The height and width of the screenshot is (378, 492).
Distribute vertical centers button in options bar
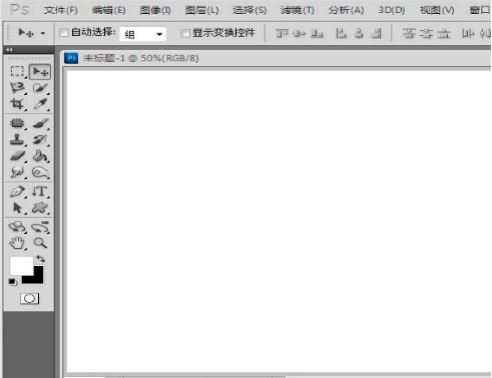coord(426,33)
